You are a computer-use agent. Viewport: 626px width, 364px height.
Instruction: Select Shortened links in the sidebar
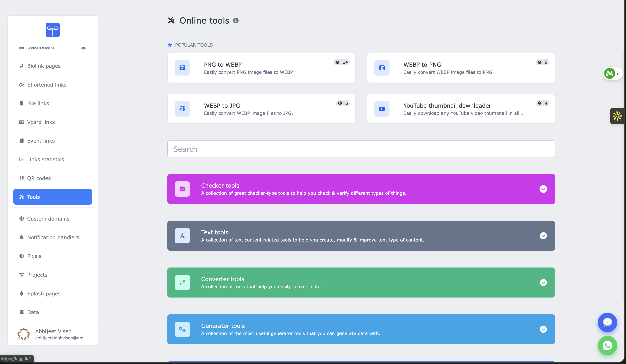tap(47, 85)
